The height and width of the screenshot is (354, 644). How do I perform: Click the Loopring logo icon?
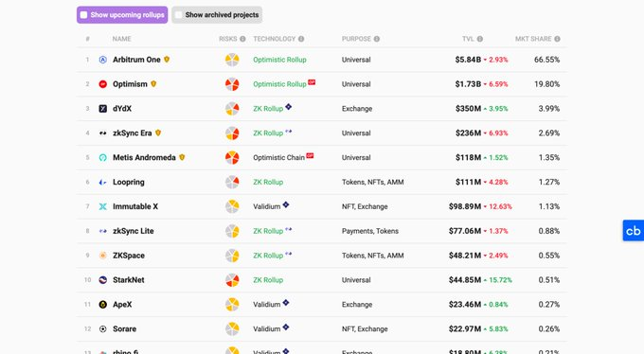[103, 182]
